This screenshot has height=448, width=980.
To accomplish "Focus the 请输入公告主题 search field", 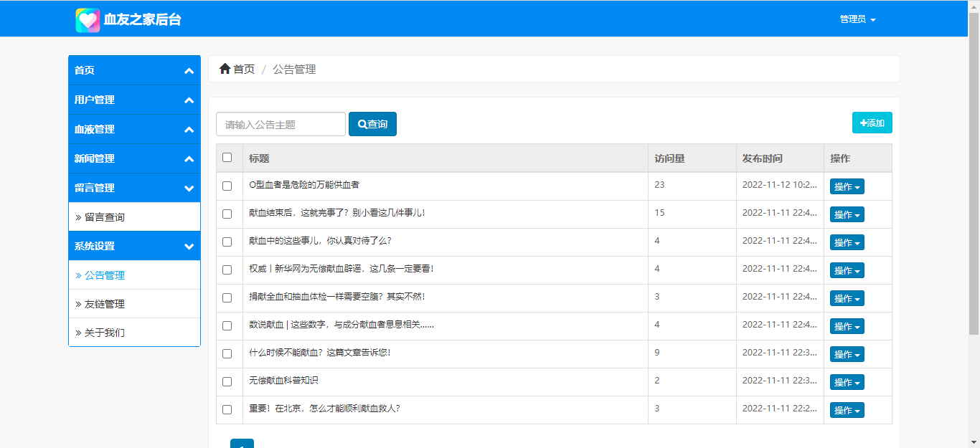I will point(281,124).
